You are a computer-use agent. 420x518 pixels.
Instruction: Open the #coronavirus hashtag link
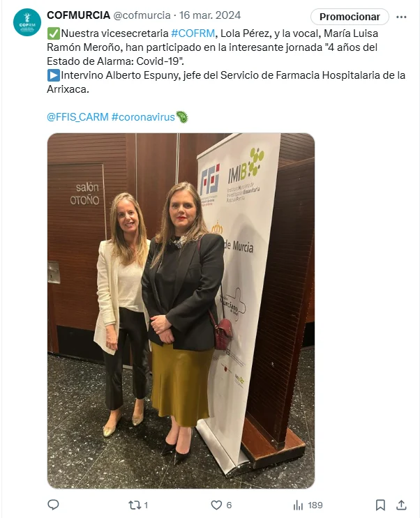coord(143,117)
